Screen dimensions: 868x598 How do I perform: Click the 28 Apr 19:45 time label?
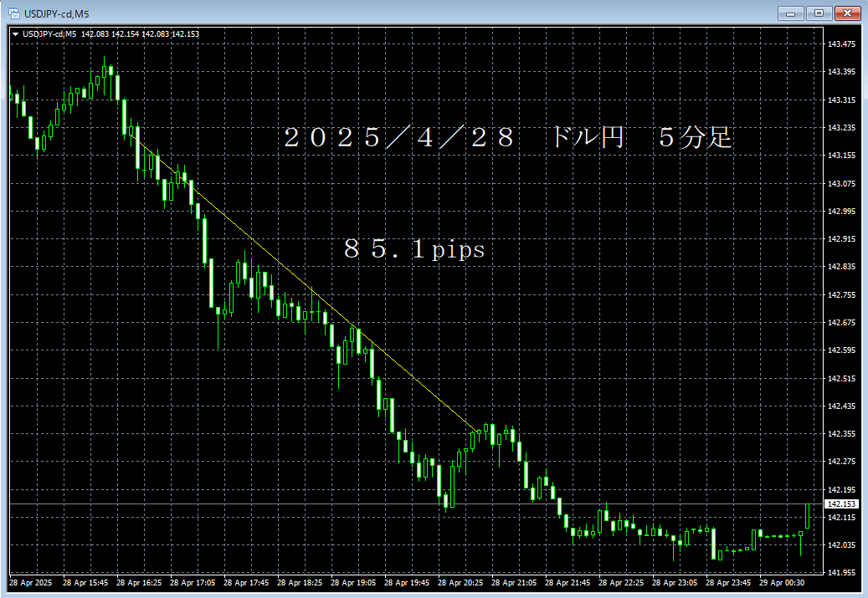point(407,582)
